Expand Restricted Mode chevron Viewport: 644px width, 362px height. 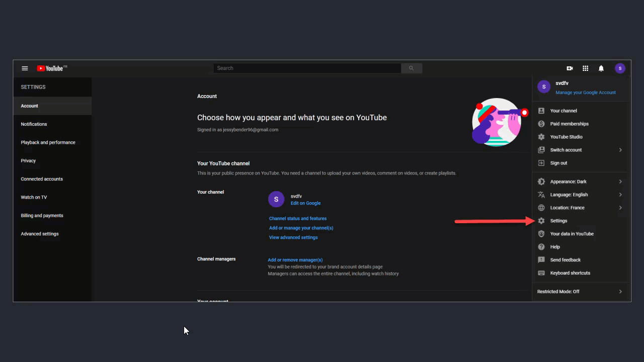(620, 292)
